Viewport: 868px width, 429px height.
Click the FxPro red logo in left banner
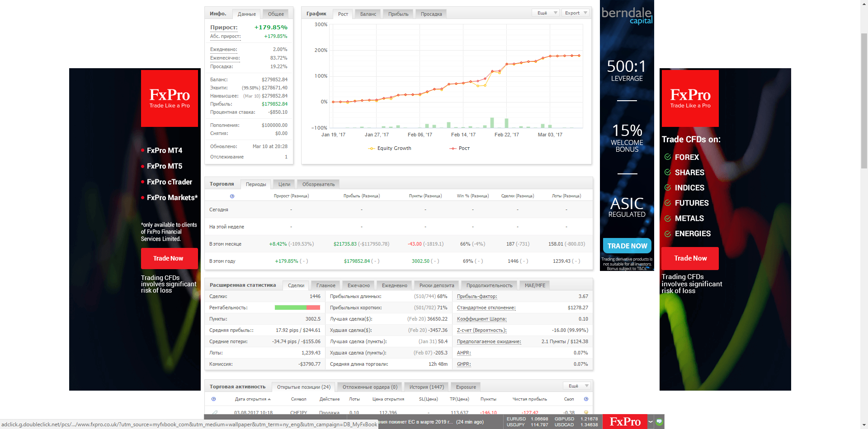170,98
